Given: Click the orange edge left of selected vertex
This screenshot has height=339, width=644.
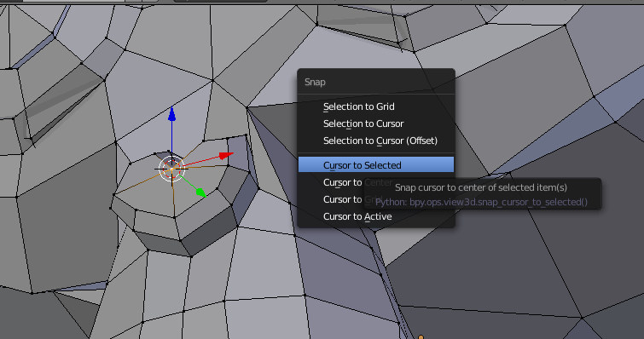Looking at the screenshot, I should (x=142, y=181).
